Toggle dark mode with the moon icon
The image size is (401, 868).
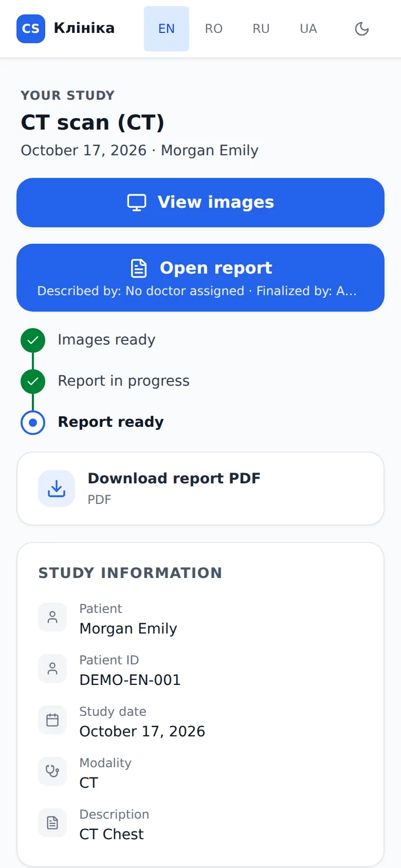362,29
